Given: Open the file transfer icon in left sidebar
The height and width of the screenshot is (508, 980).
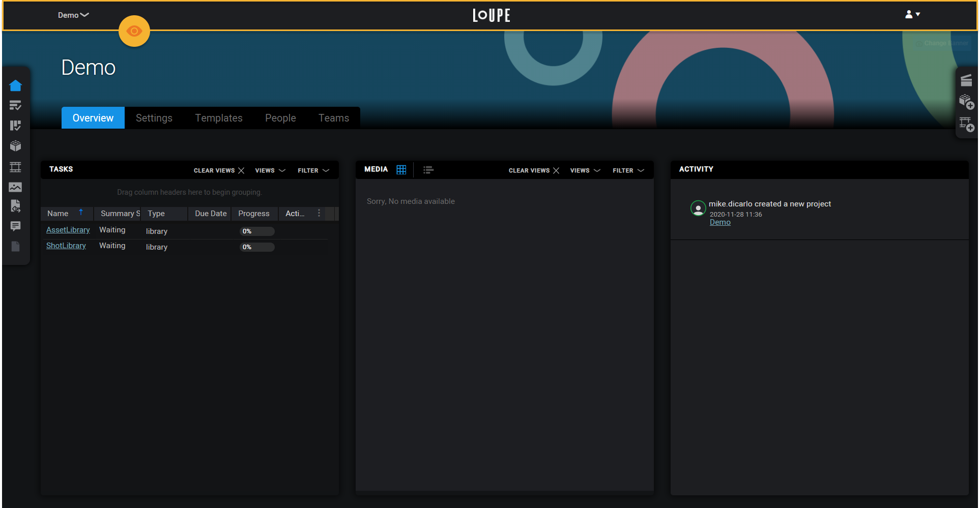Looking at the screenshot, I should (15, 206).
